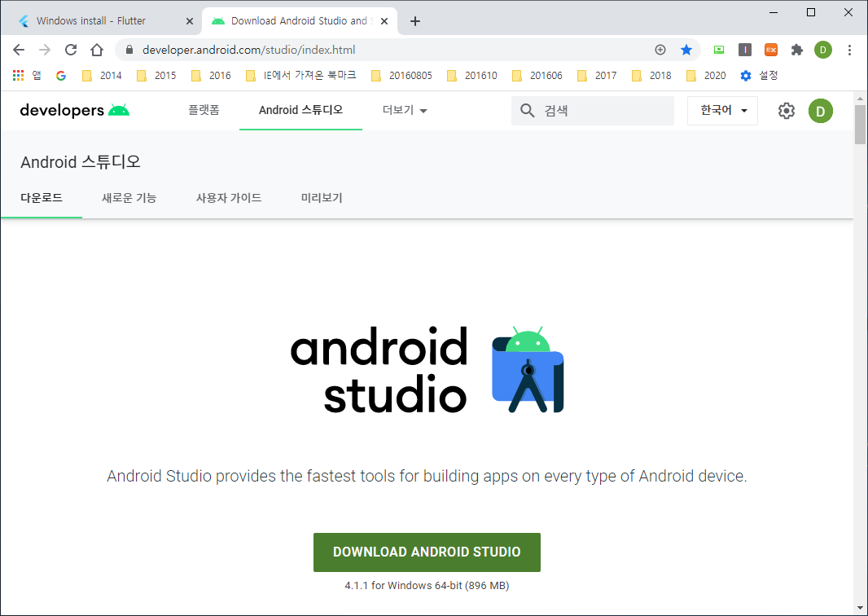Open the Google bookmark icon
The width and height of the screenshot is (868, 616).
pyautogui.click(x=61, y=75)
